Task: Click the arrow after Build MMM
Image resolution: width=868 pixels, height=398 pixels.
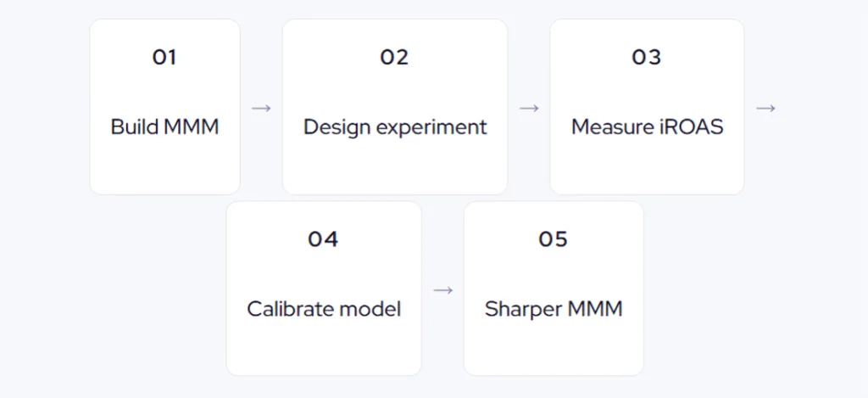Action: [261, 109]
